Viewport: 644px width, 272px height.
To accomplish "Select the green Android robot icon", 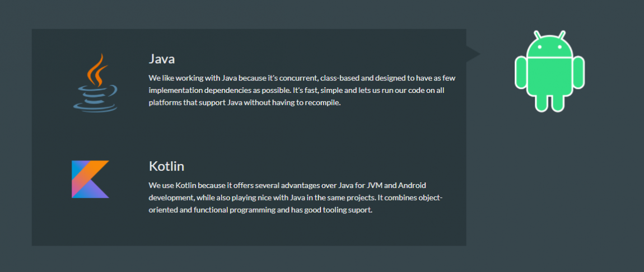I will coord(549,71).
